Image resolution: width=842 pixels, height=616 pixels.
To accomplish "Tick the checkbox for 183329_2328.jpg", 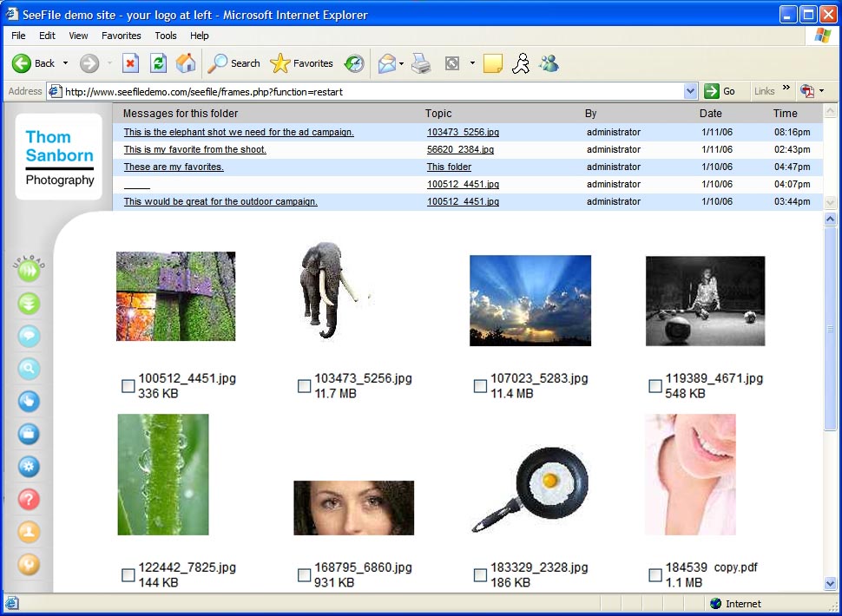I will [x=480, y=574].
